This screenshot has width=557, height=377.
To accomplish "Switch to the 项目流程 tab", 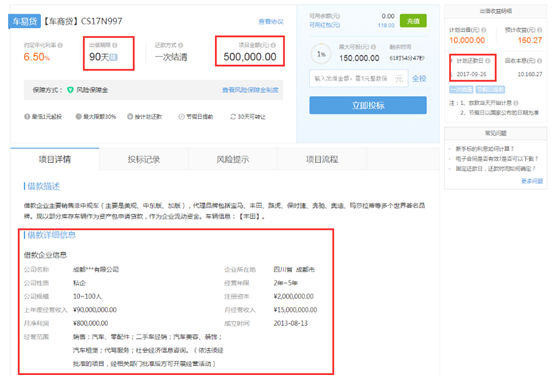I will 322,160.
